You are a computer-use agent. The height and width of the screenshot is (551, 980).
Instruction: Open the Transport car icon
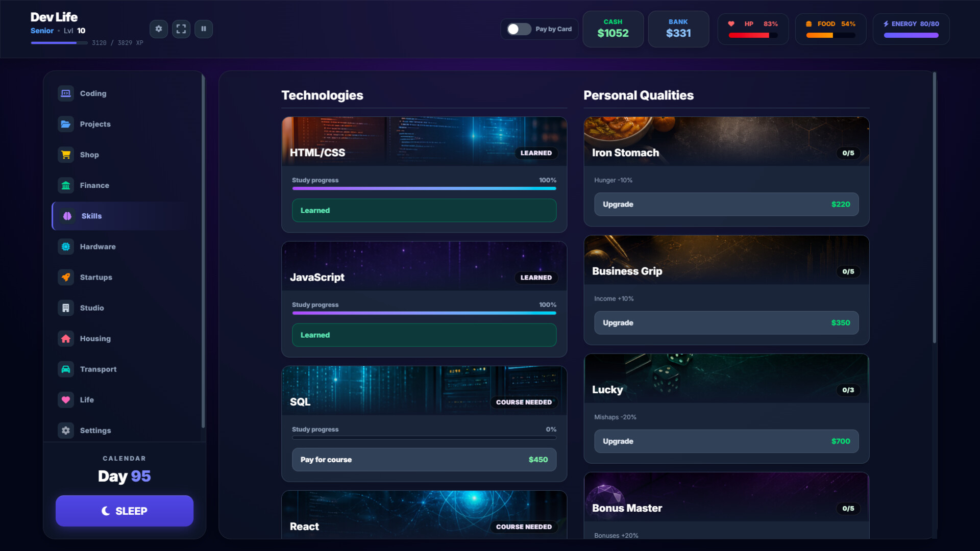(x=66, y=369)
